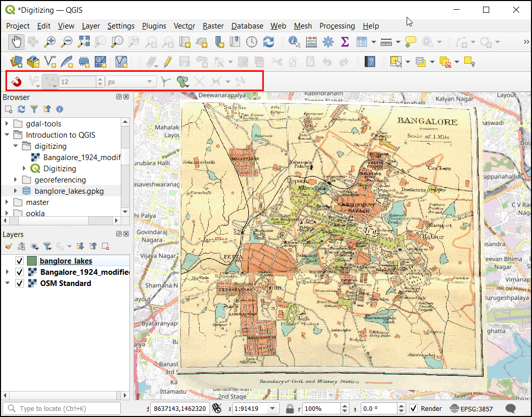Expand the master folder in Browser
Image resolution: width=532 pixels, height=417 pixels.
7,202
